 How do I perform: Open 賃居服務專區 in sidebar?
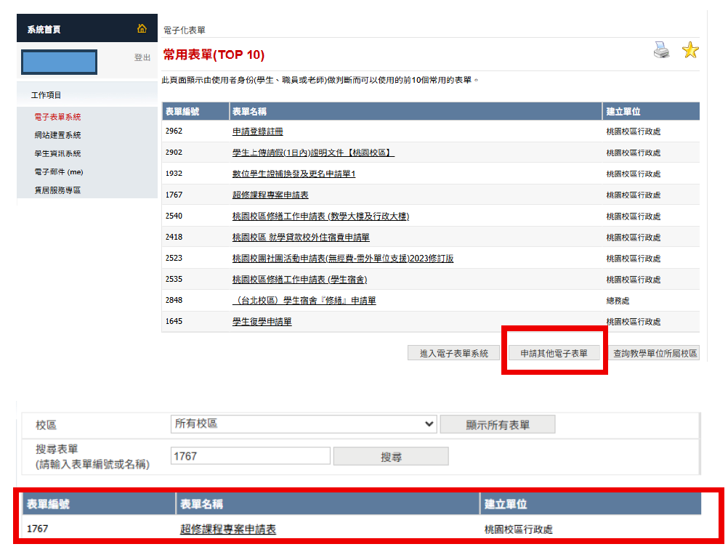tap(57, 190)
